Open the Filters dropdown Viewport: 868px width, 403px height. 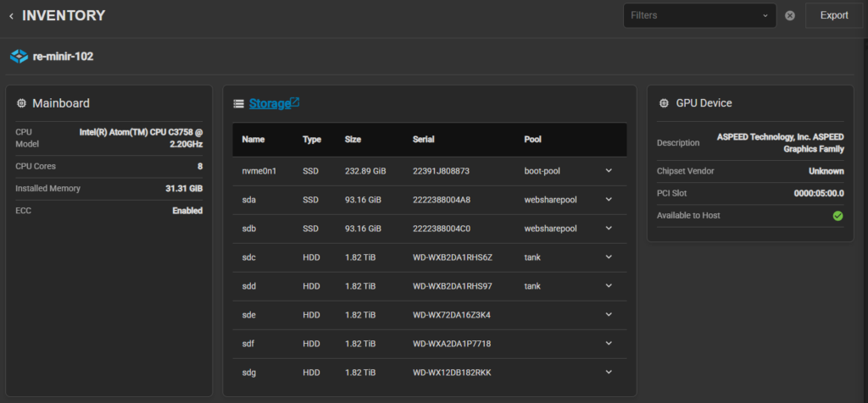699,15
